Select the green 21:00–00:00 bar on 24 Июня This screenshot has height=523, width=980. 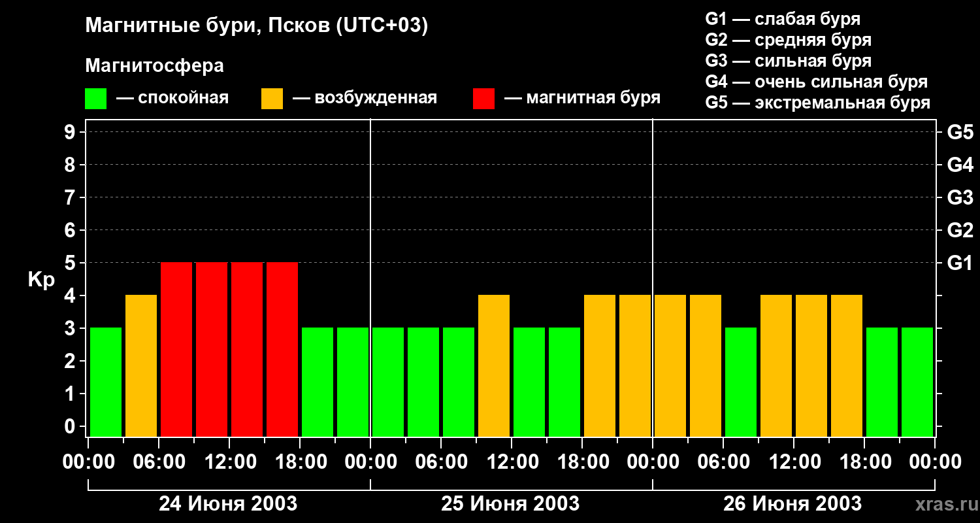[353, 382]
